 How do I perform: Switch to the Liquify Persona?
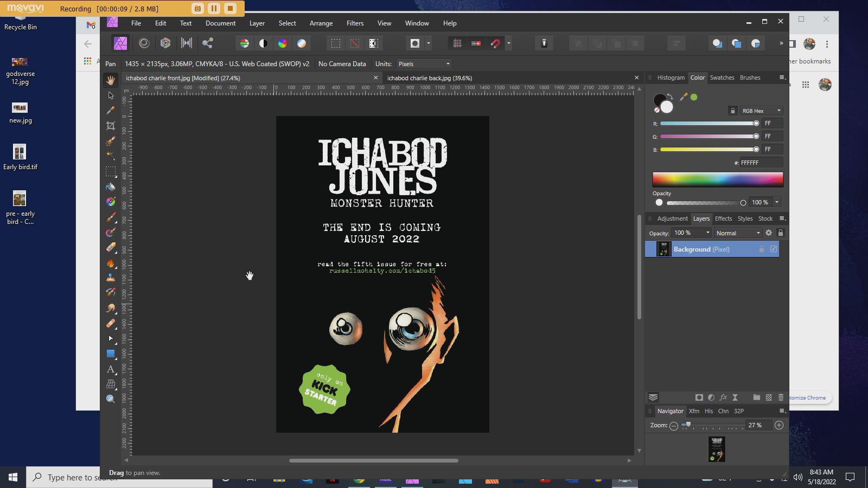pyautogui.click(x=144, y=43)
